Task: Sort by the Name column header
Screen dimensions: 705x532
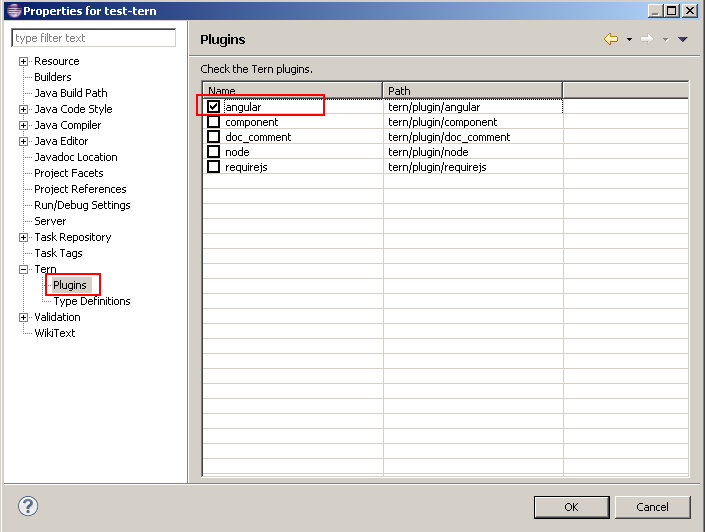Action: coord(293,90)
